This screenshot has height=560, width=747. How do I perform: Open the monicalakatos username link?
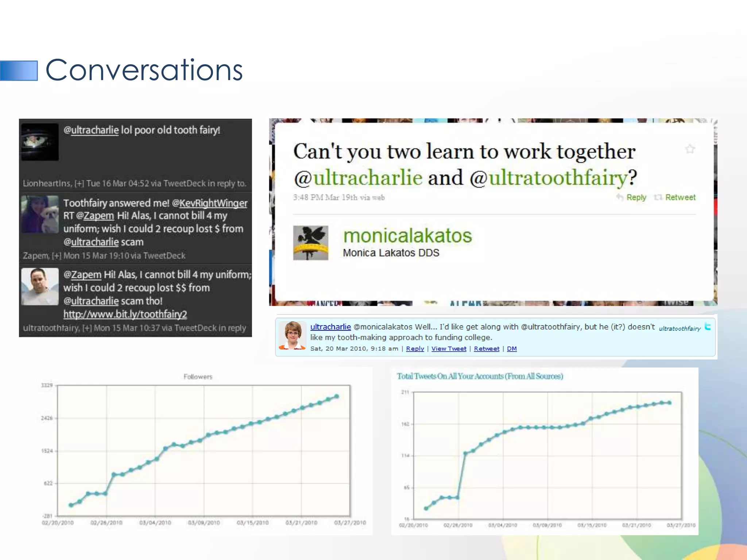[407, 236]
